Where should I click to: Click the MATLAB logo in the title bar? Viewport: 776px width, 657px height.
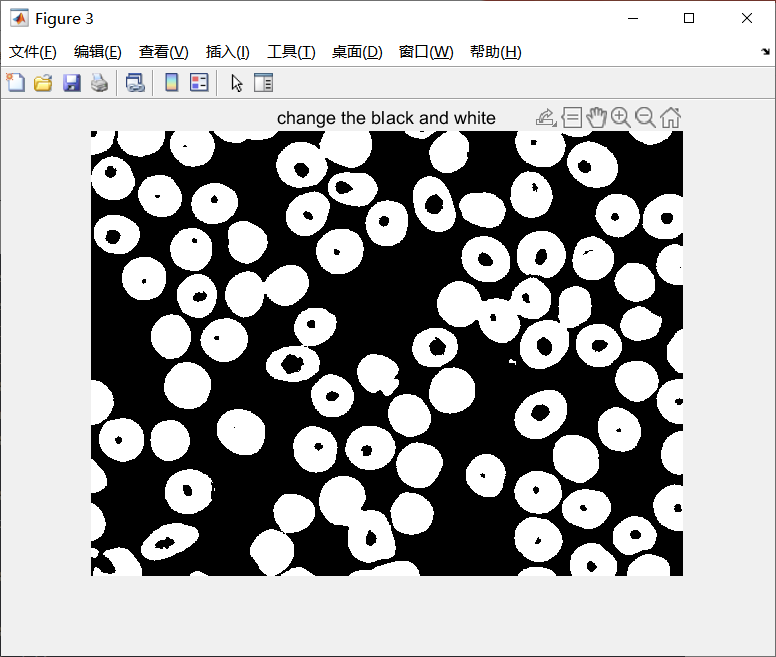pyautogui.click(x=19, y=18)
